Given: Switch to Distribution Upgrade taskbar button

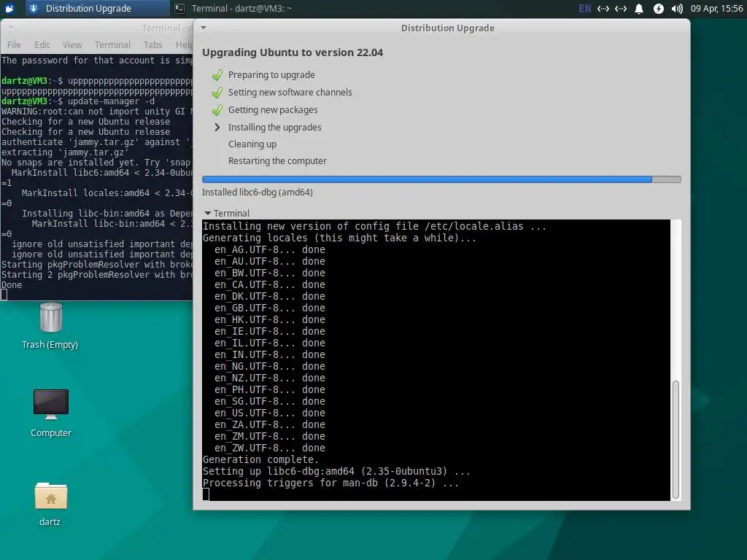Looking at the screenshot, I should pyautogui.click(x=97, y=8).
